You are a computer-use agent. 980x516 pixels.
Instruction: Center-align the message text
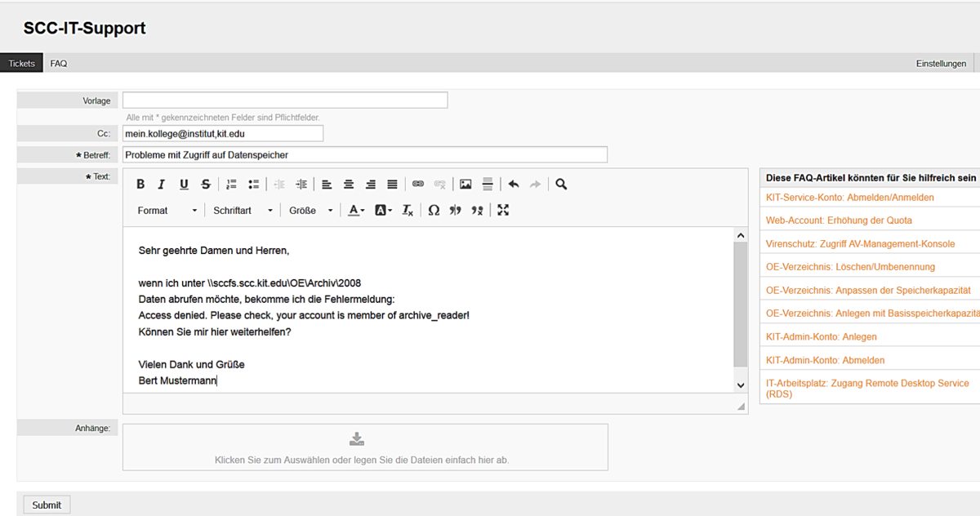click(349, 185)
